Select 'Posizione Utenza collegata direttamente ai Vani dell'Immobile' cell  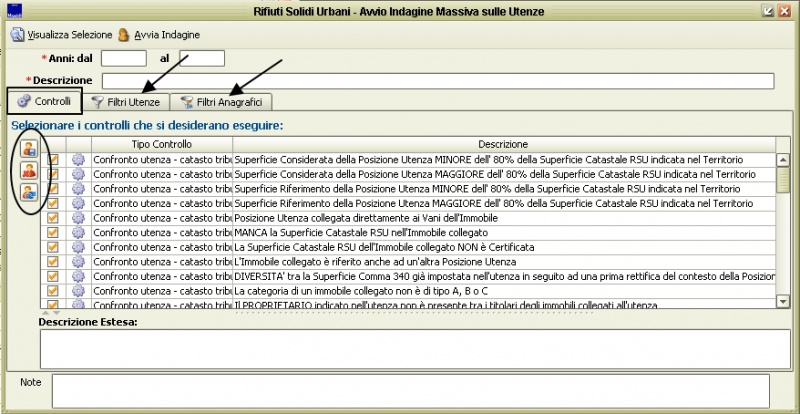click(504, 218)
